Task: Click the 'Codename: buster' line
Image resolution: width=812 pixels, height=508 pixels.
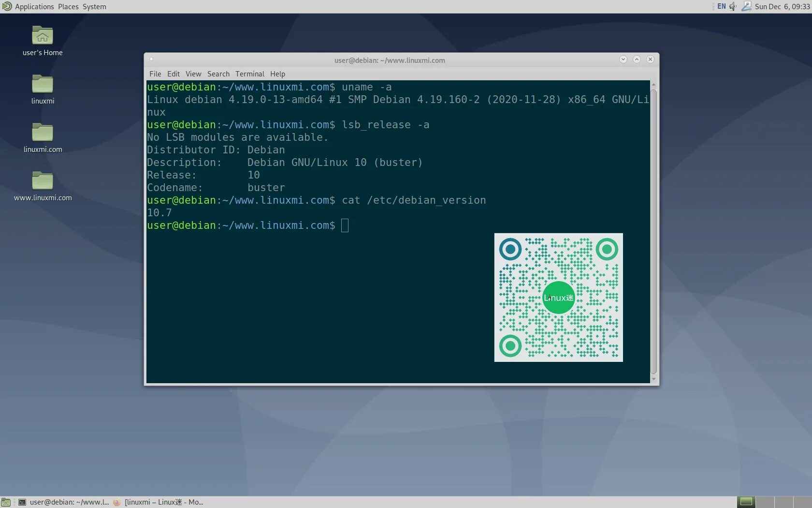Action: [216, 188]
